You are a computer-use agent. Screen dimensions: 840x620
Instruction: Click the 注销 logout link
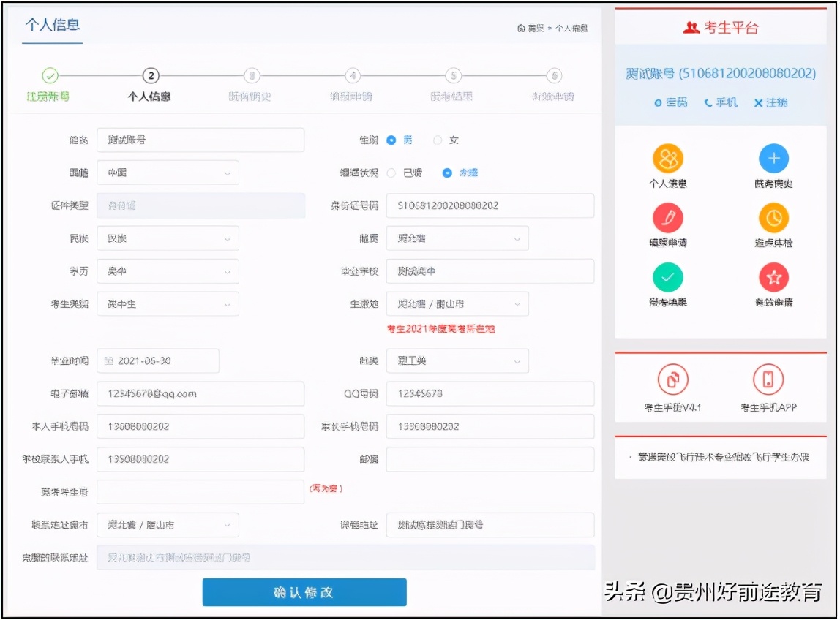(x=771, y=102)
